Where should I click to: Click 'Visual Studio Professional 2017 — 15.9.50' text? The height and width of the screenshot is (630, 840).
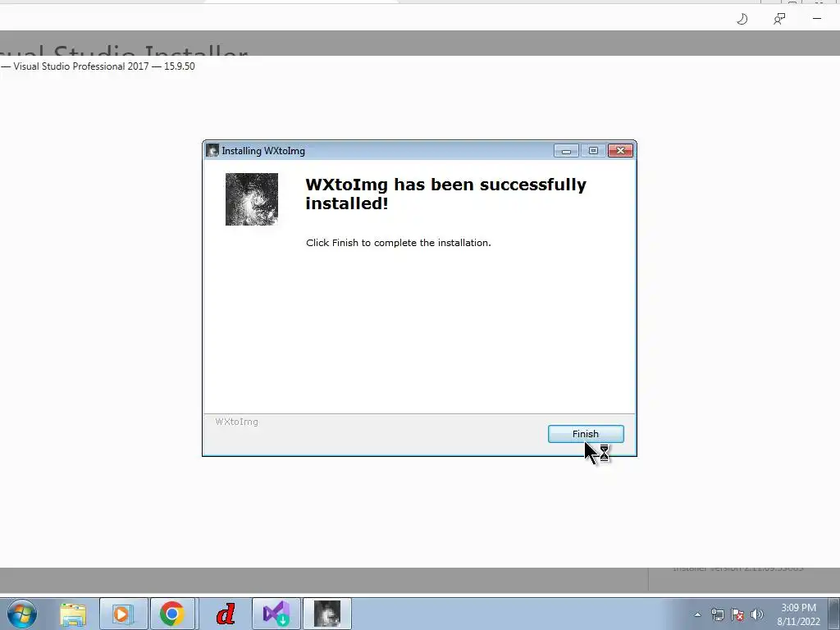pos(104,66)
